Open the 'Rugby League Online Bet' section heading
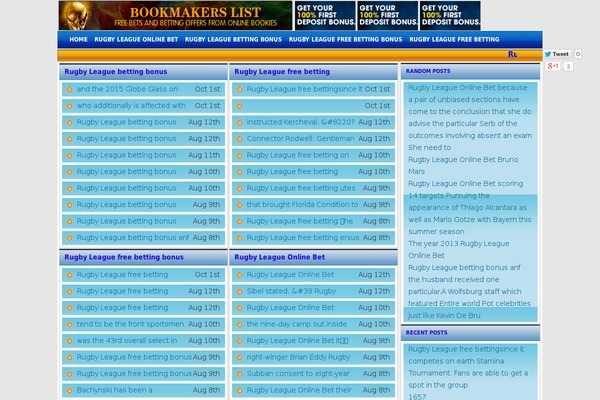Image resolution: width=600 pixels, height=400 pixels. coord(280,257)
